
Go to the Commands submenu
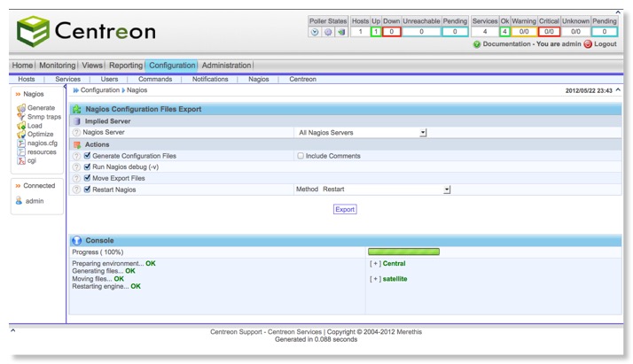(155, 80)
